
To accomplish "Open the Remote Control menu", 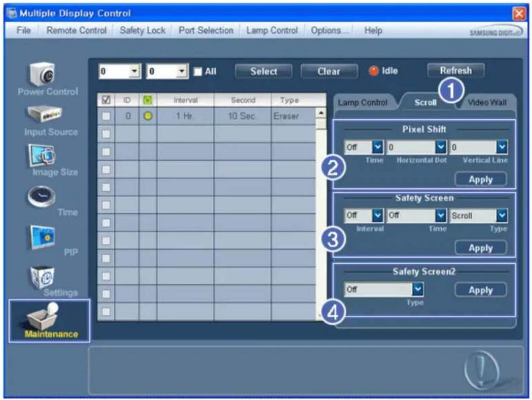I will (76, 30).
